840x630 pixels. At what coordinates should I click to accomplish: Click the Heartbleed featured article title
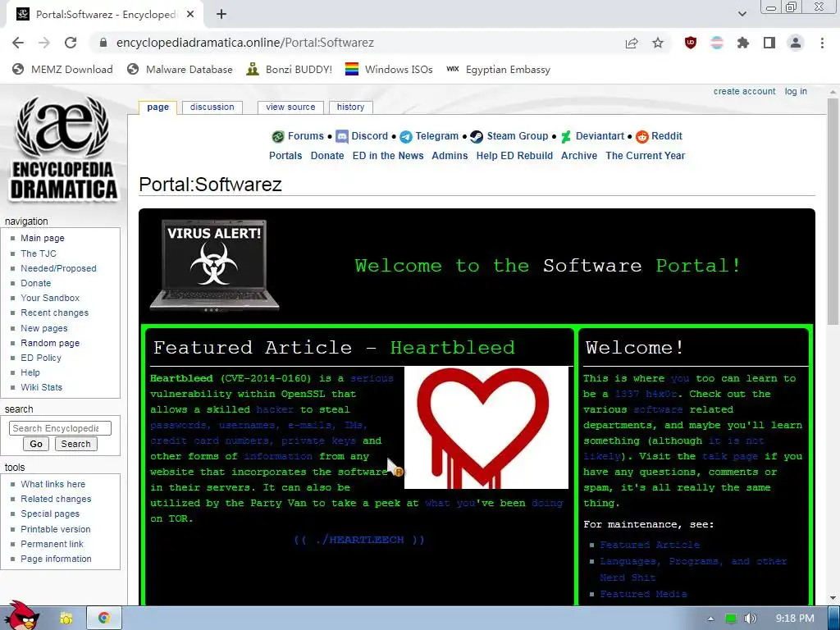(x=452, y=348)
